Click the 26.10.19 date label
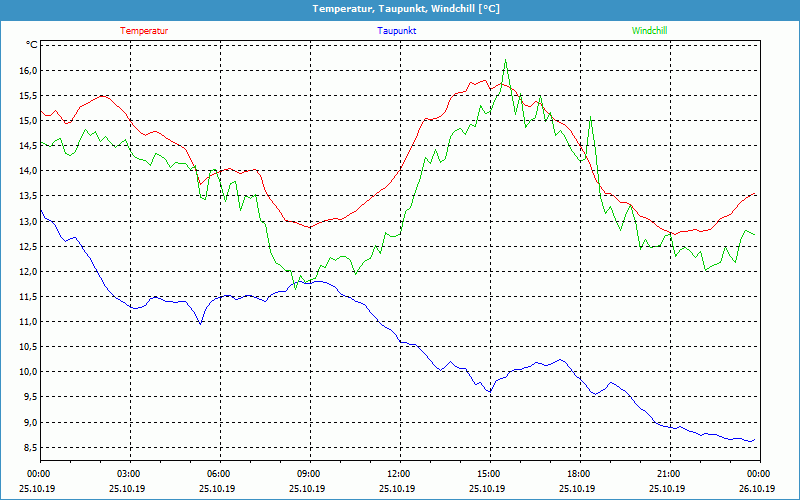 [x=757, y=489]
